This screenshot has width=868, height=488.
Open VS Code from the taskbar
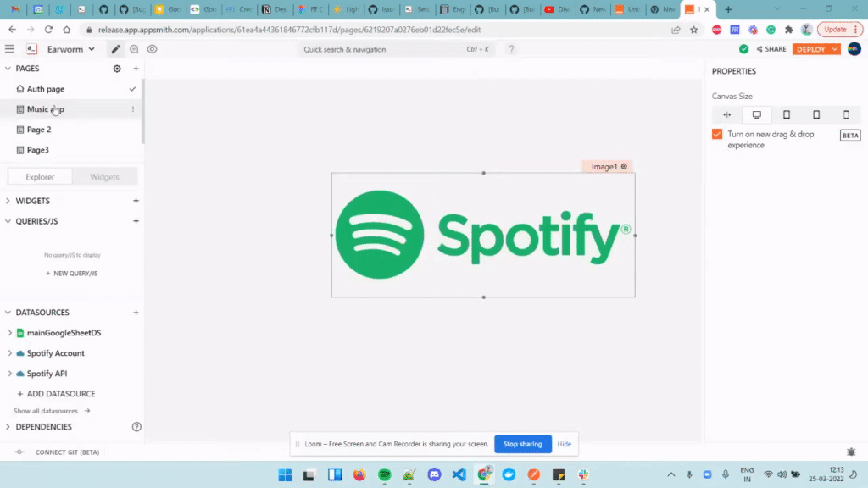(x=459, y=474)
